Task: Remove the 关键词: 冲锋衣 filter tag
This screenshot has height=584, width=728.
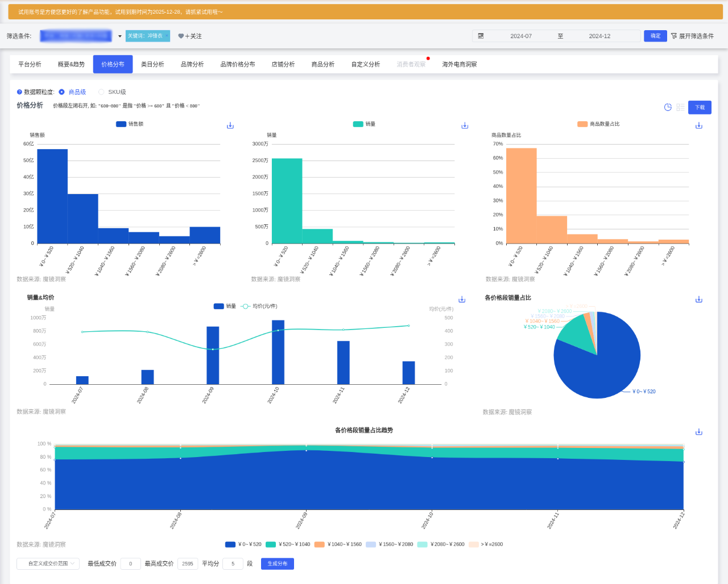Action: [x=167, y=36]
